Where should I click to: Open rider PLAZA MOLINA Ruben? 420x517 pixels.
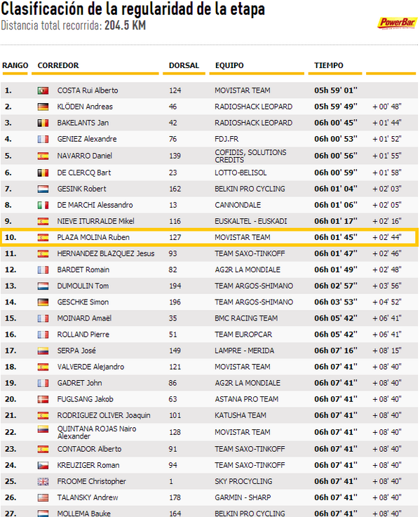[x=93, y=237]
